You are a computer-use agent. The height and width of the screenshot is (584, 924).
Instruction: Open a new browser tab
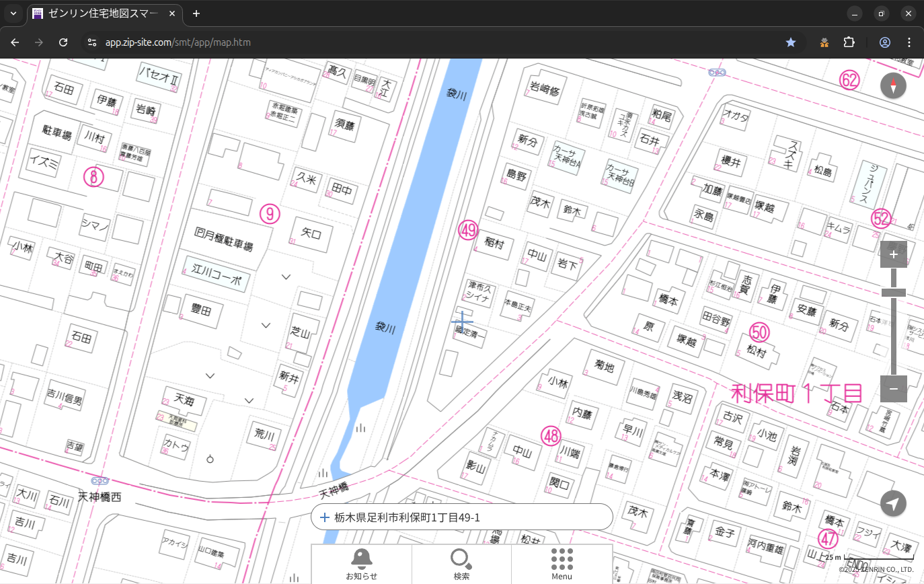pos(196,13)
